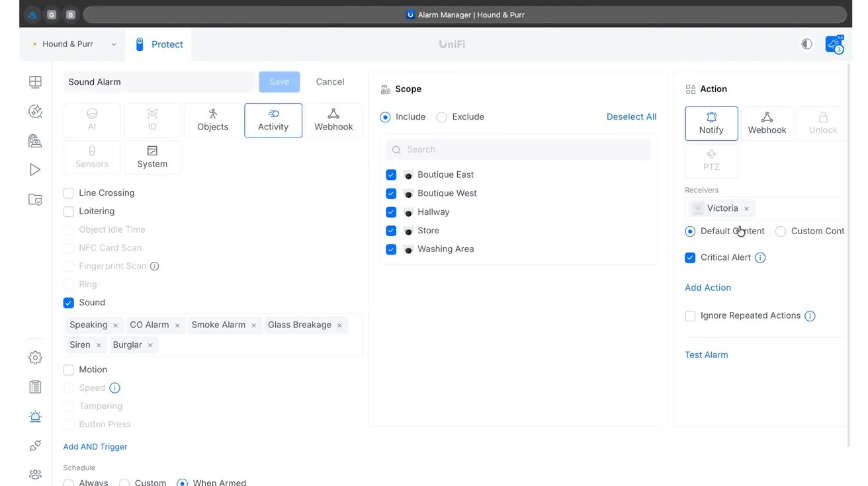Uncheck the Boutique East camera
This screenshot has height=486, width=868.
click(x=391, y=175)
